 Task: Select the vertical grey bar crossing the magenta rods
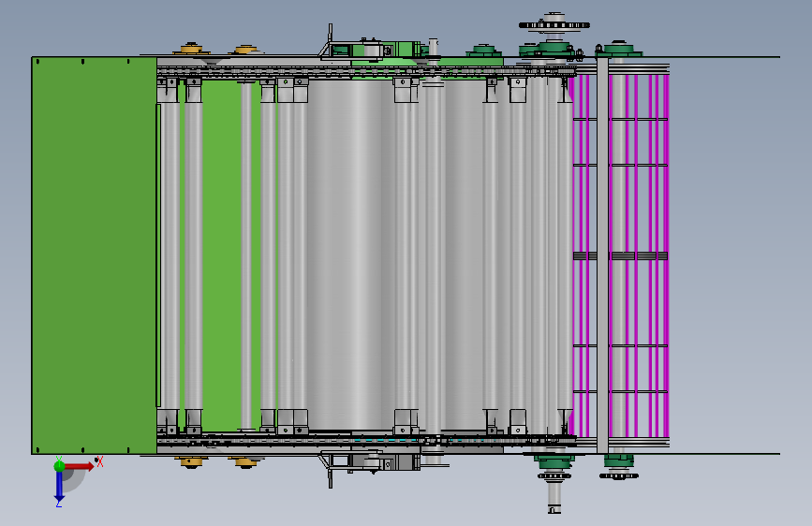(602, 256)
